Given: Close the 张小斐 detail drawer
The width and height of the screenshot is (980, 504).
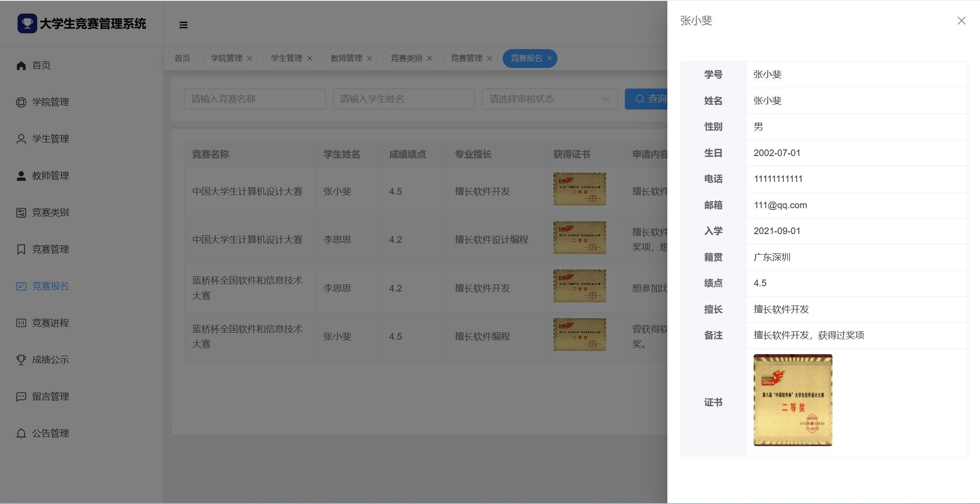Looking at the screenshot, I should pyautogui.click(x=961, y=21).
